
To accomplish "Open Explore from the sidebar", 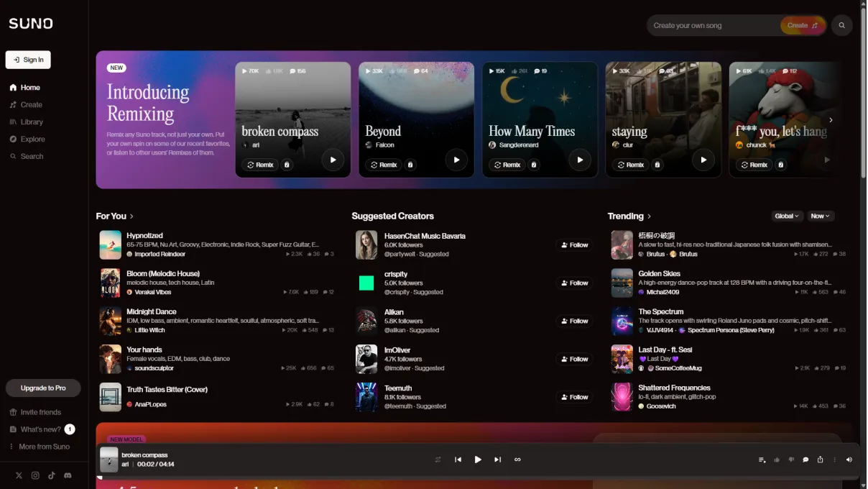I will 32,140.
